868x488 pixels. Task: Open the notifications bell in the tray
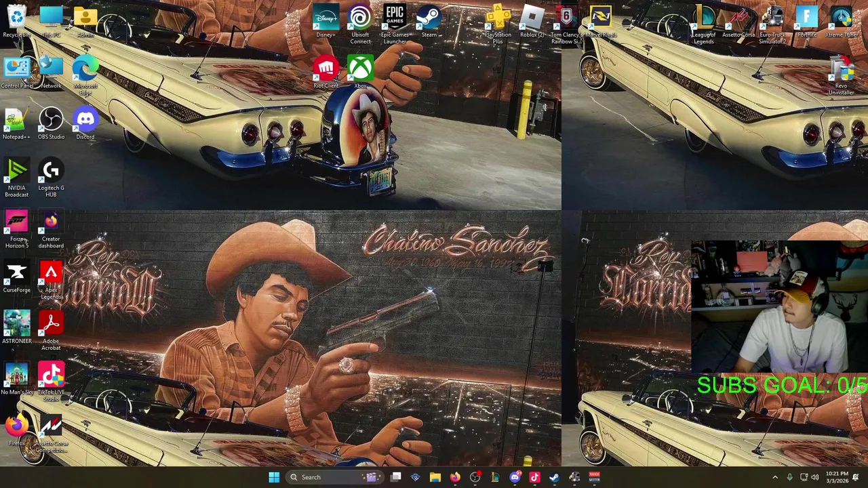coord(856,477)
